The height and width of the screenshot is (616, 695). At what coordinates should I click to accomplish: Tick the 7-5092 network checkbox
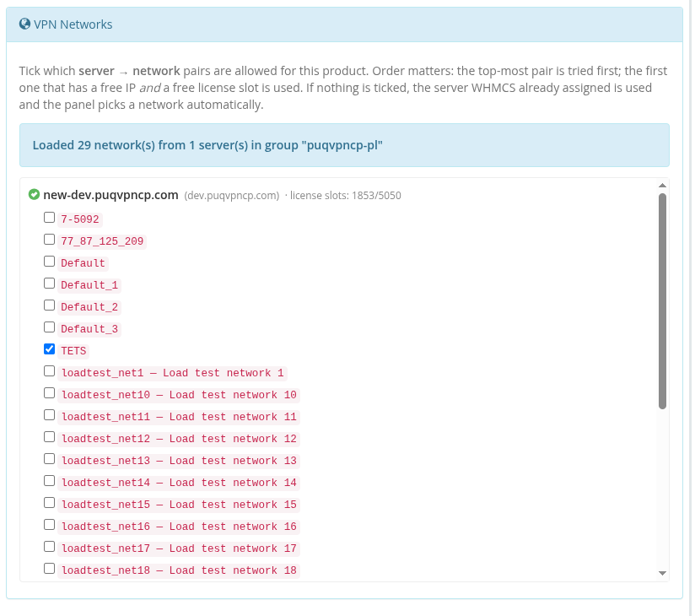click(50, 218)
